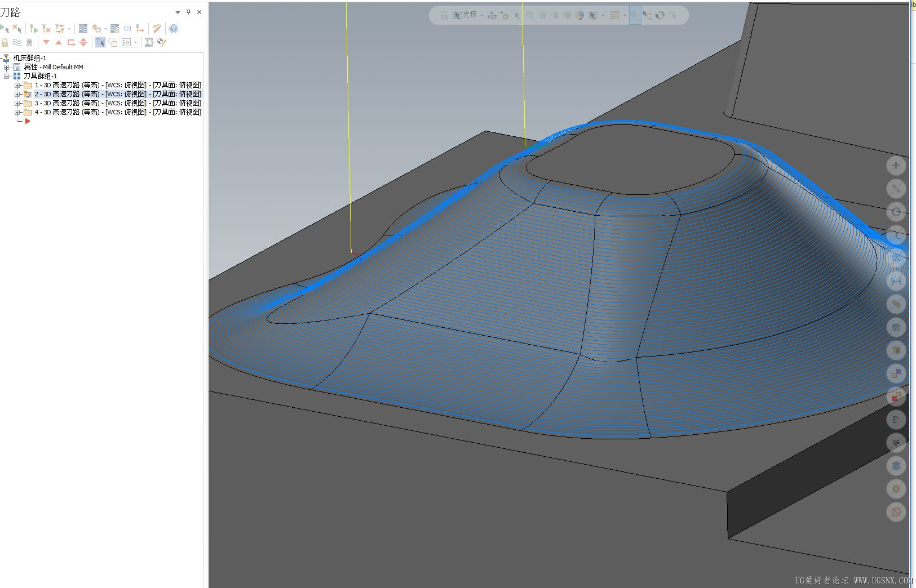Open toolpath display options dropdown
916x588 pixels.
coord(136,42)
